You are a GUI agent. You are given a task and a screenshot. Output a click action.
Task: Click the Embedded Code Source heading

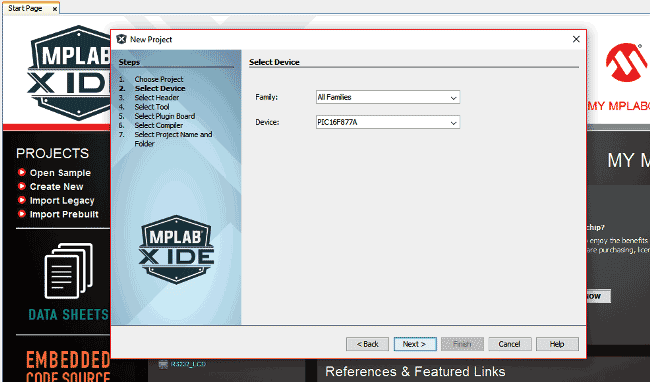coord(68,367)
